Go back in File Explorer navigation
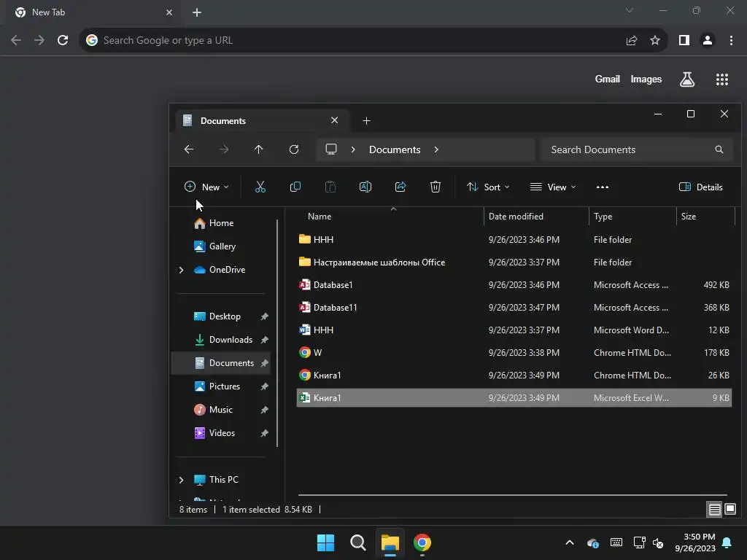The height and width of the screenshot is (560, 747). tap(189, 149)
